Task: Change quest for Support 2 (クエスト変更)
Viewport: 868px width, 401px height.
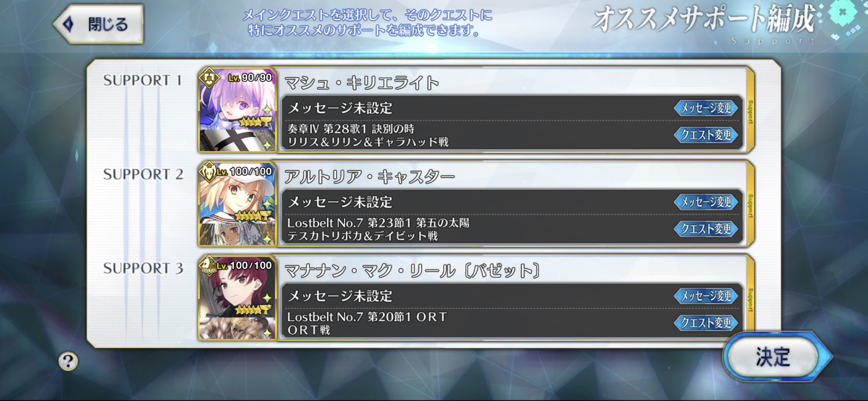Action: pos(706,229)
